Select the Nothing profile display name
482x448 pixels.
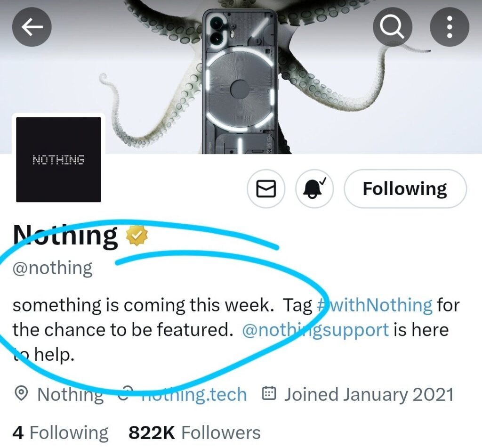pos(66,235)
